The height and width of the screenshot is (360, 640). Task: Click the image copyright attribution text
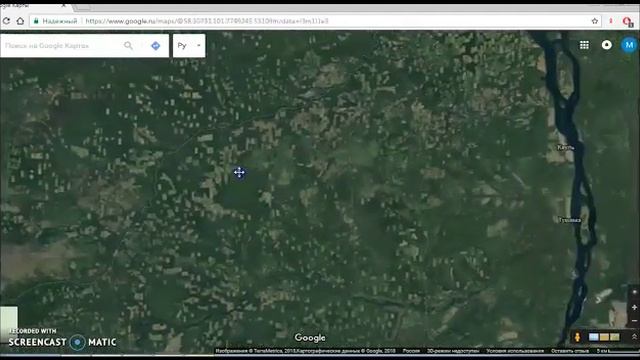click(305, 351)
